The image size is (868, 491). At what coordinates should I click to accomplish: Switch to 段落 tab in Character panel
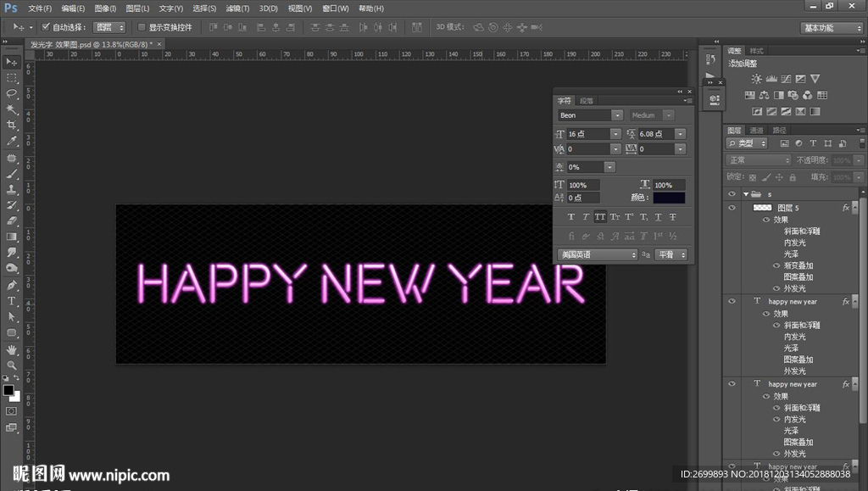(587, 101)
